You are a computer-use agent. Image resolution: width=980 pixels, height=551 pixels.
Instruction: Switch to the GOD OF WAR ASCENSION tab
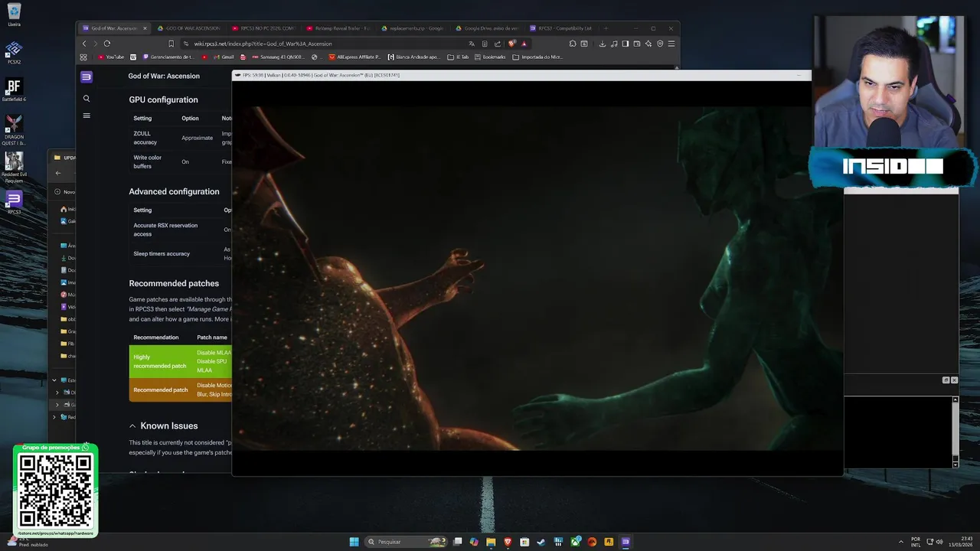[x=189, y=28]
